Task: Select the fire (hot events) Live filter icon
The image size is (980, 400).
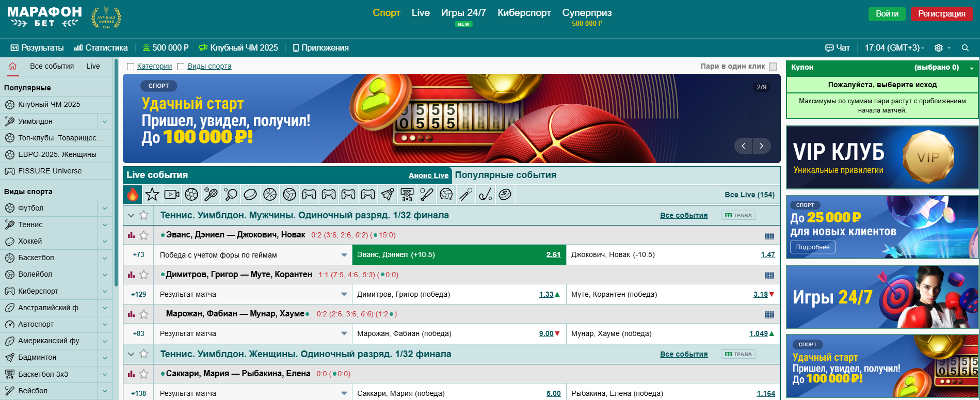Action: 133,195
